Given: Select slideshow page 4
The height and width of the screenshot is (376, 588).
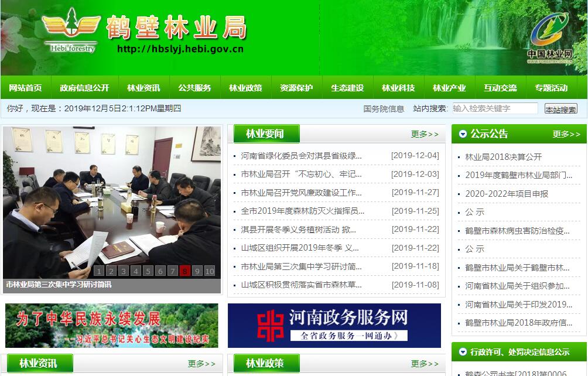Looking at the screenshot, I should 136,271.
